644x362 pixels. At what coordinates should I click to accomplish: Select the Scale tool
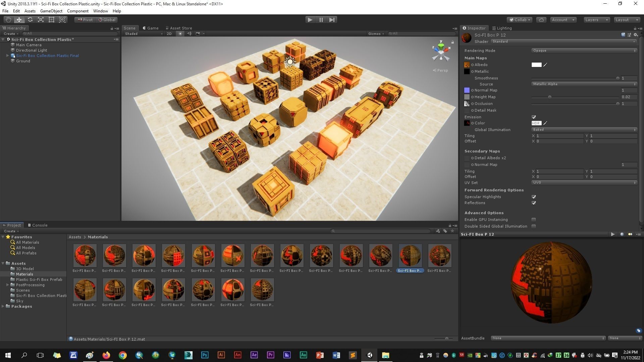[41, 20]
